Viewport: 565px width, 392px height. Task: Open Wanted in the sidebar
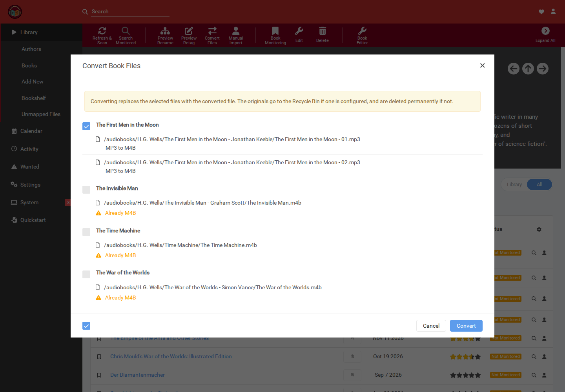tap(30, 167)
